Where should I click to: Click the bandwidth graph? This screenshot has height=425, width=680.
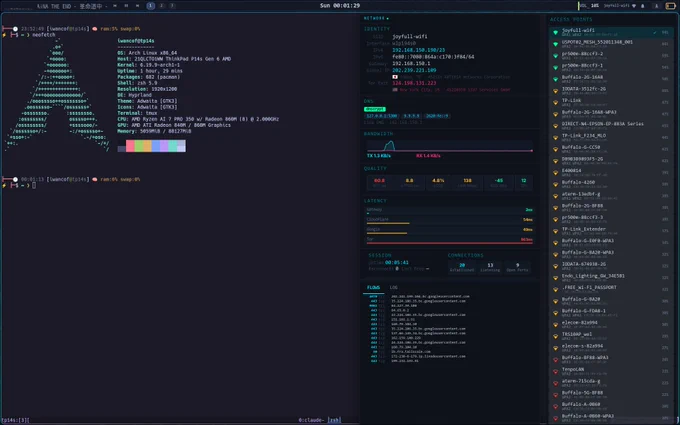(x=450, y=145)
